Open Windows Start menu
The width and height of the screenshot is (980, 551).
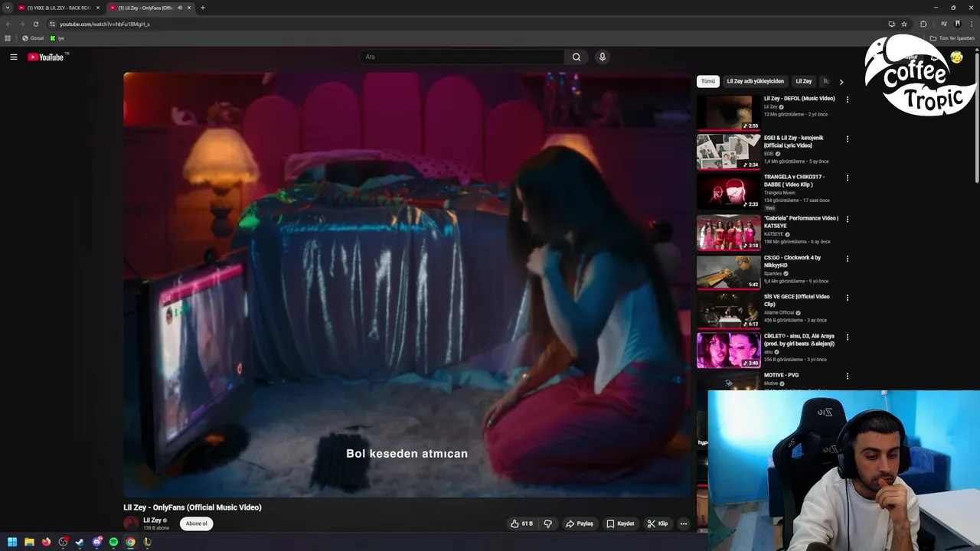pos(12,542)
